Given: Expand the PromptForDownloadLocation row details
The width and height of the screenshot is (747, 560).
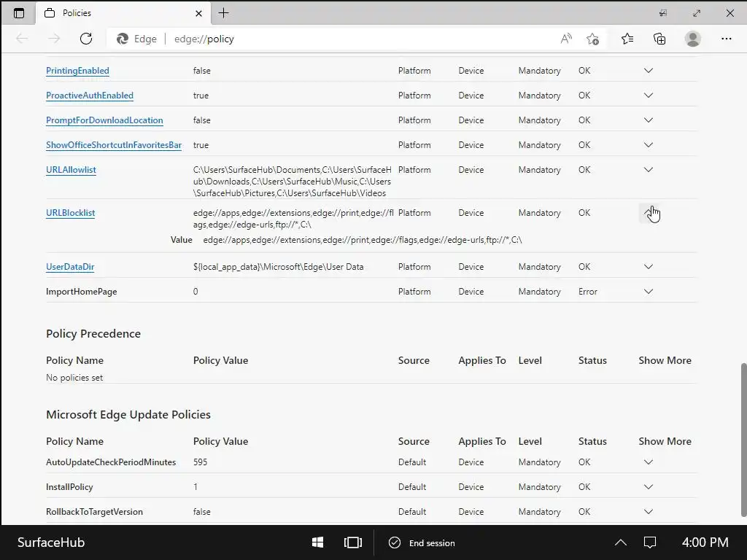Looking at the screenshot, I should [649, 120].
